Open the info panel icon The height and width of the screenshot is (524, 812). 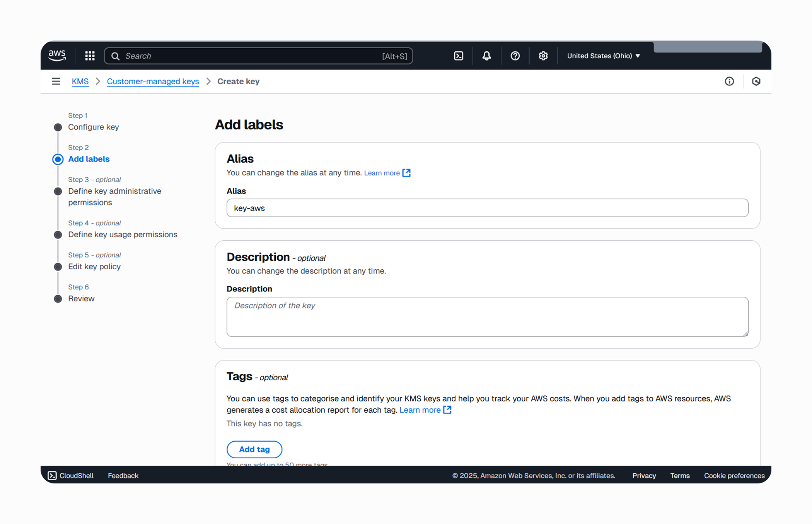pyautogui.click(x=729, y=81)
